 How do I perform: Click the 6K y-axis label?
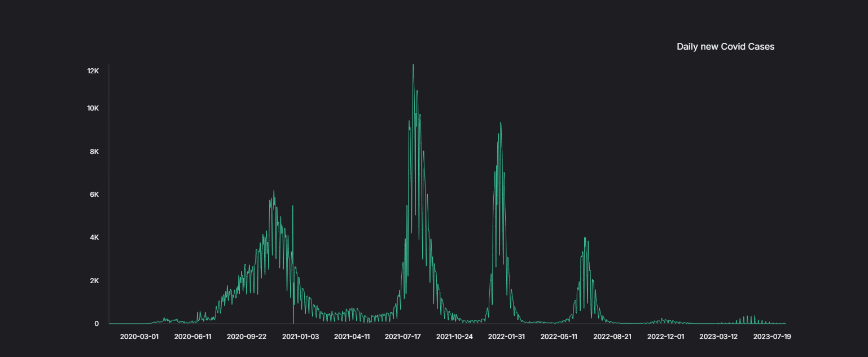point(94,195)
